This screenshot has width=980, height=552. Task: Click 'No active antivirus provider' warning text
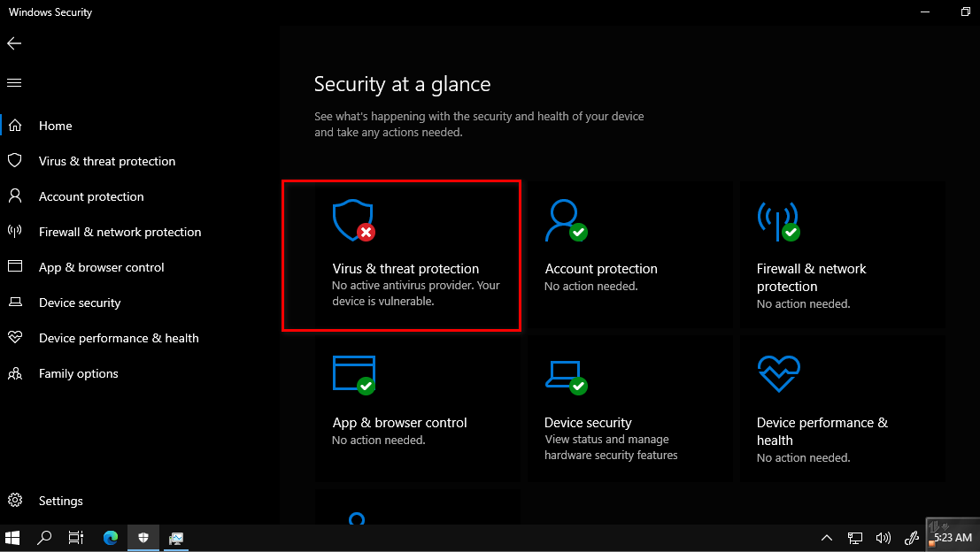415,293
